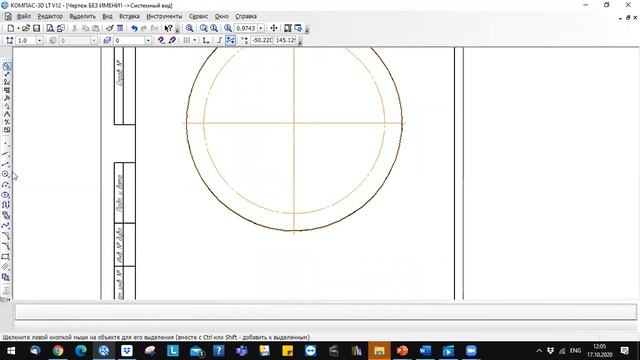Open the new document type dropdown arrow
This screenshot has height=360, width=640.
(x=18, y=28)
